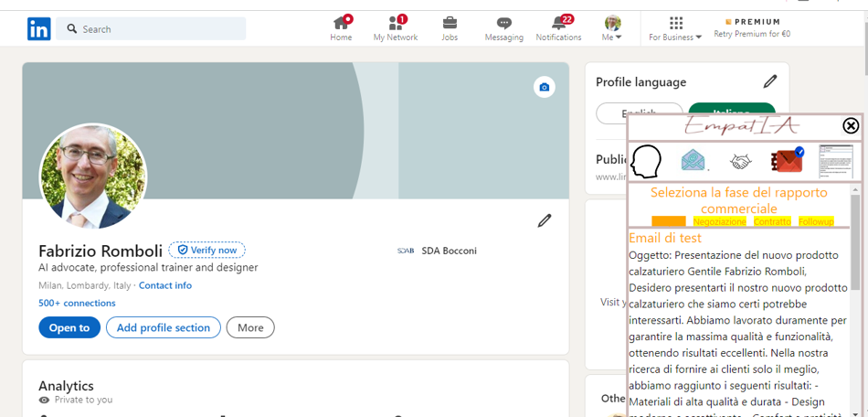Click the orange highlighted phase swatch
The height and width of the screenshot is (417, 868).
pyautogui.click(x=669, y=222)
